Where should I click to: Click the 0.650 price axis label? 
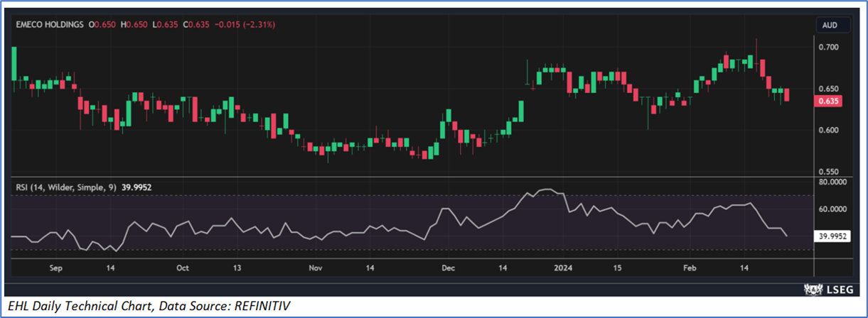click(828, 89)
